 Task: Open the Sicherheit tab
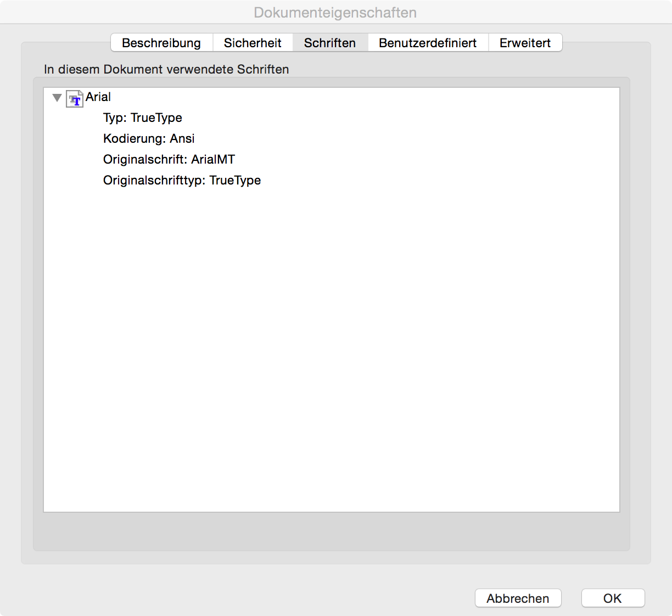253,43
